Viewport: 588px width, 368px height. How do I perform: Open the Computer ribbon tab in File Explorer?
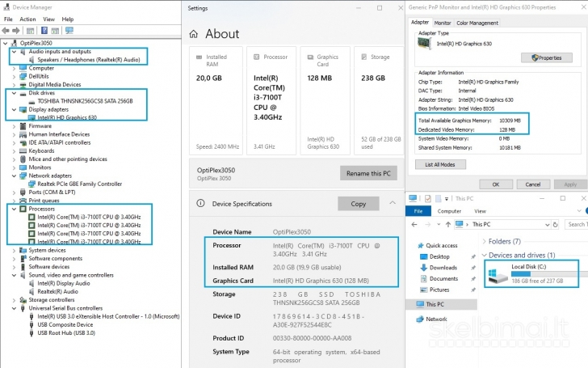[x=449, y=211]
